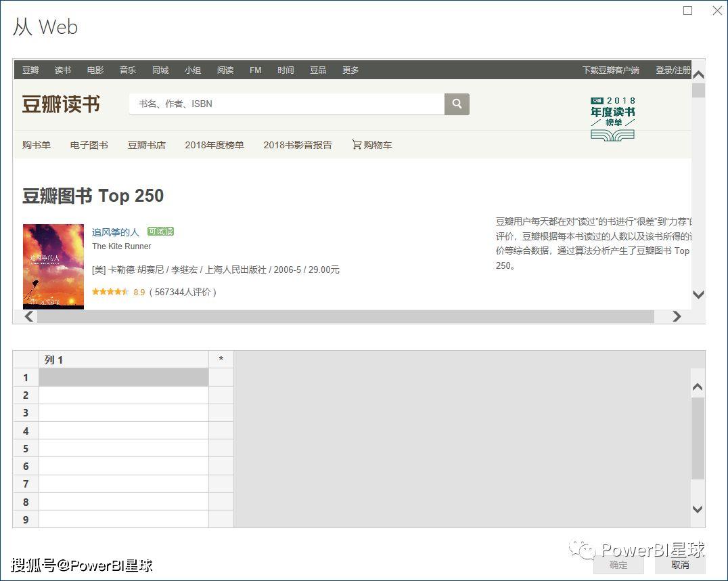Image resolution: width=728 pixels, height=581 pixels.
Task: Open 阅读 in the top navigation
Action: pos(225,70)
